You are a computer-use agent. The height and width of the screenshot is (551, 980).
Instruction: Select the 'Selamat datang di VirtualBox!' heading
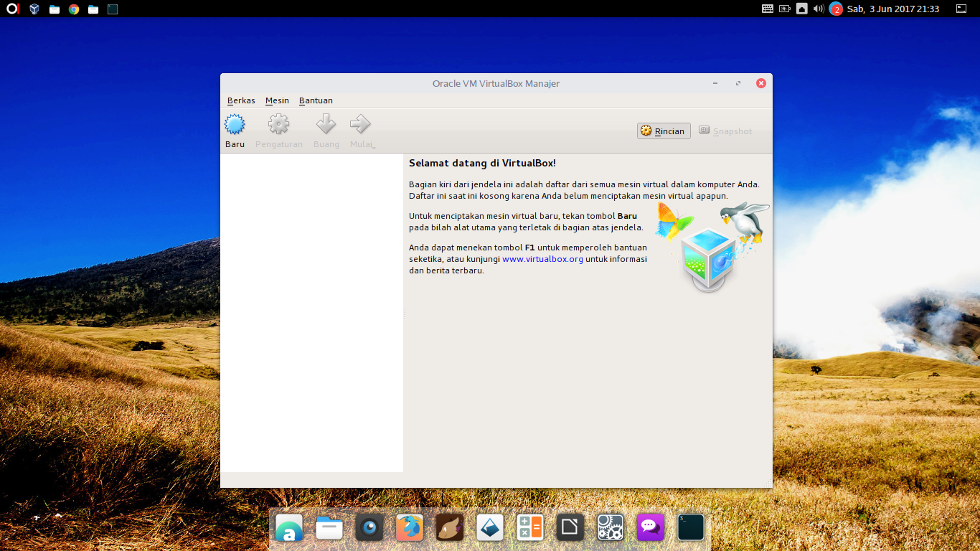click(x=482, y=164)
